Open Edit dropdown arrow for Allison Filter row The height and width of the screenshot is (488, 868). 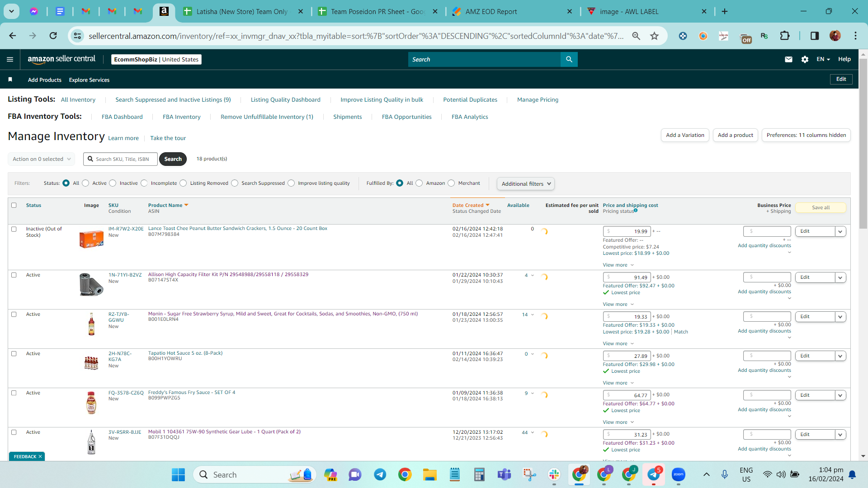click(x=840, y=277)
